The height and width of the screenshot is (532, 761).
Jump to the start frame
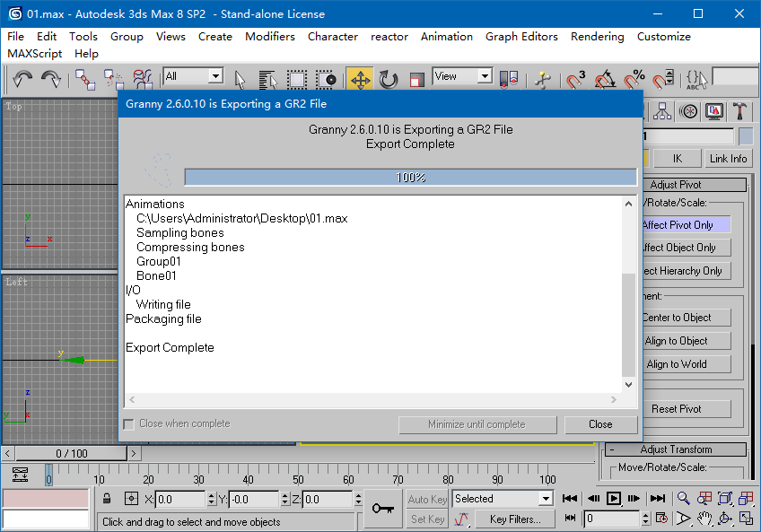click(569, 499)
